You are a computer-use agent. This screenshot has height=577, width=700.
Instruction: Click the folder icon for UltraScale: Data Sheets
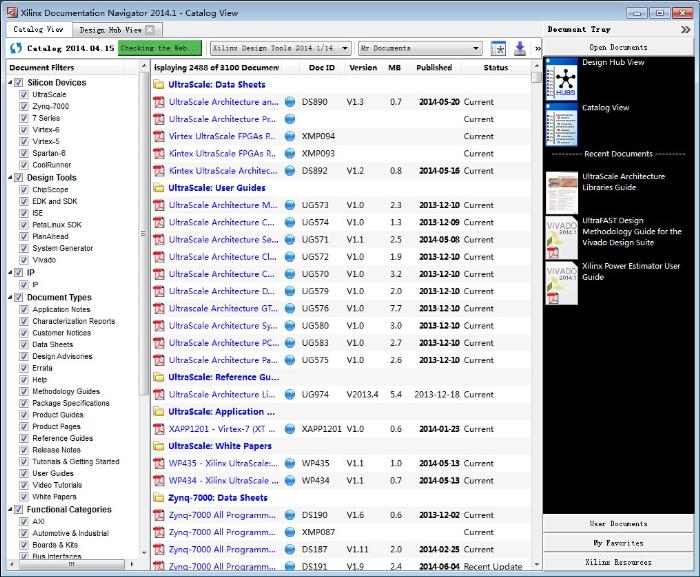tap(158, 85)
